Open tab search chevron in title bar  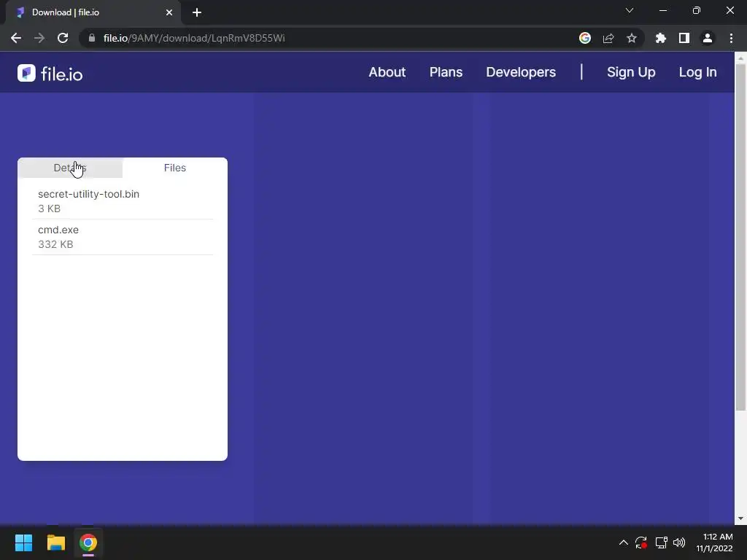630,10
